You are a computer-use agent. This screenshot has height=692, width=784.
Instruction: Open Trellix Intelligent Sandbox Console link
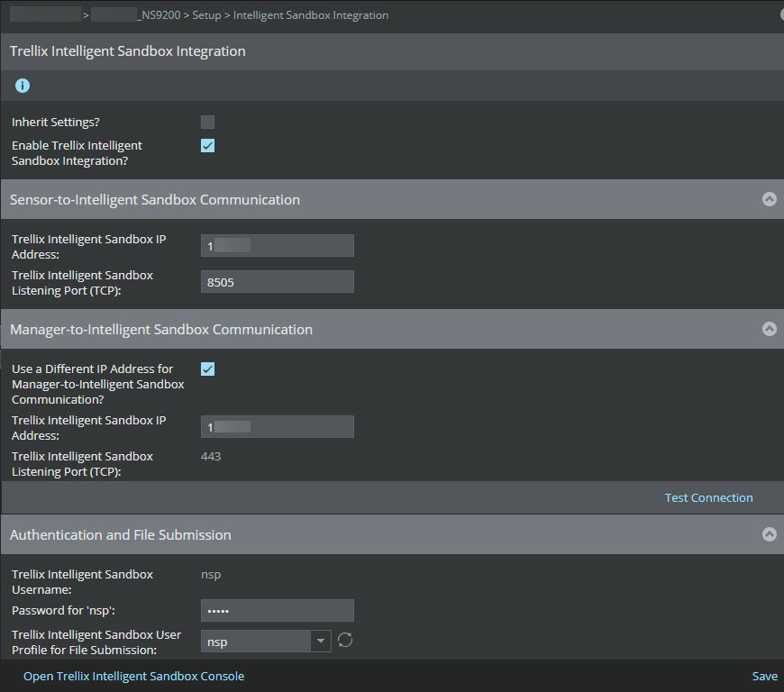[134, 676]
